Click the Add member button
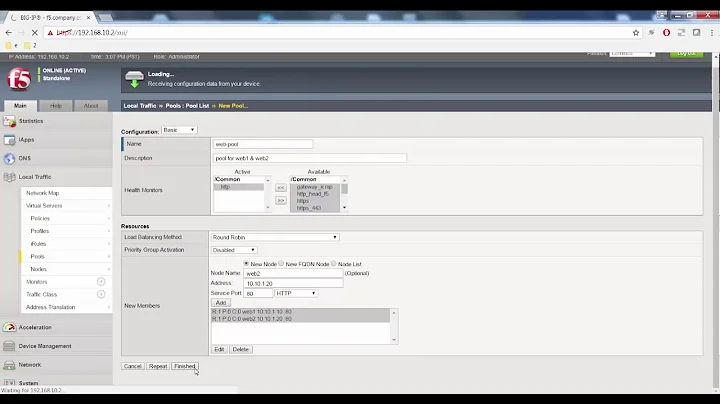Screen dimensions: 720x404 click(x=221, y=303)
